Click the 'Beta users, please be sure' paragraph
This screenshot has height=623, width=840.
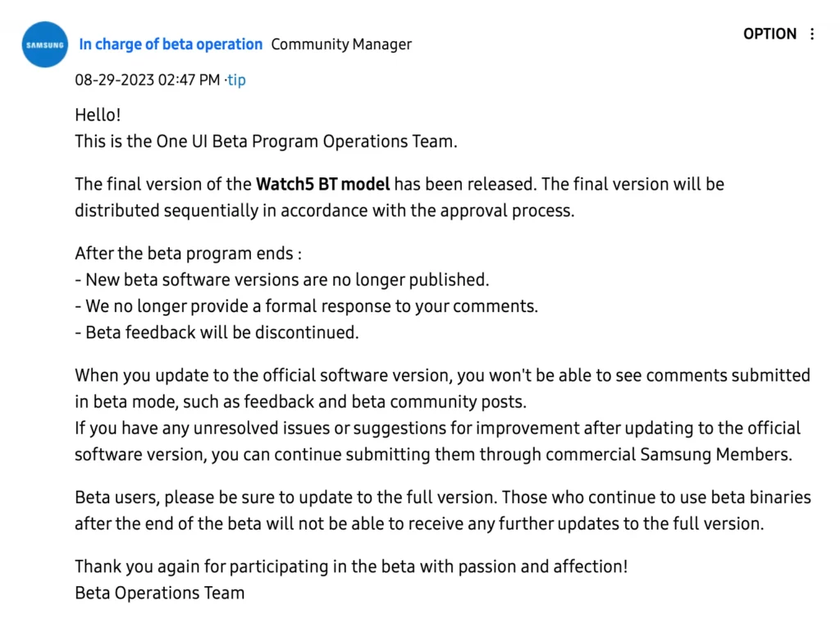coord(442,511)
